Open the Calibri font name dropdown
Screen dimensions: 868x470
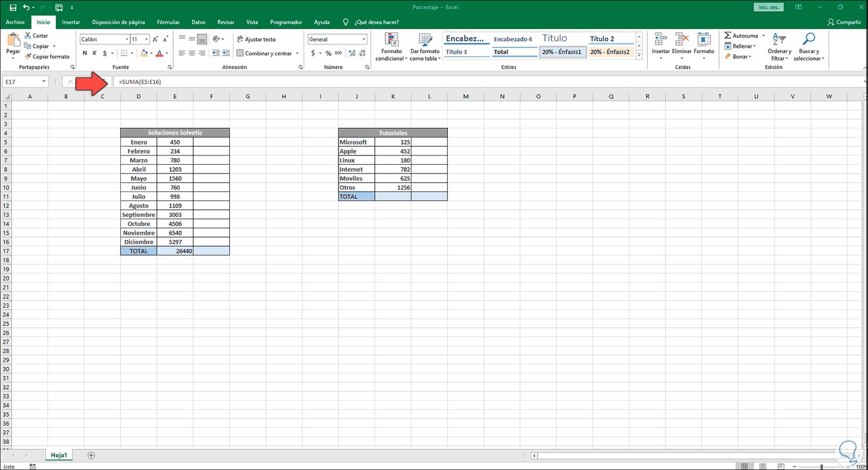[127, 39]
